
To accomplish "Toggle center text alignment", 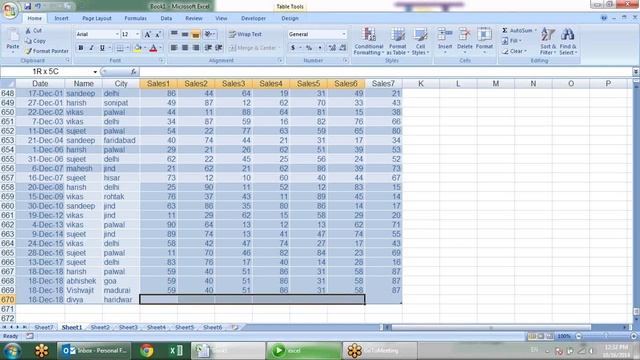I will pos(185,48).
